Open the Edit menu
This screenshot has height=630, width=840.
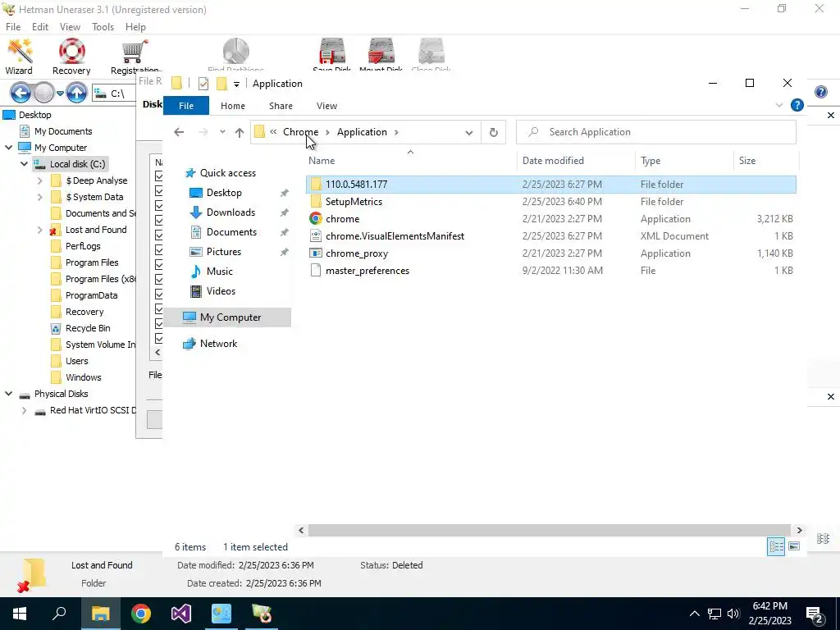pyautogui.click(x=40, y=27)
